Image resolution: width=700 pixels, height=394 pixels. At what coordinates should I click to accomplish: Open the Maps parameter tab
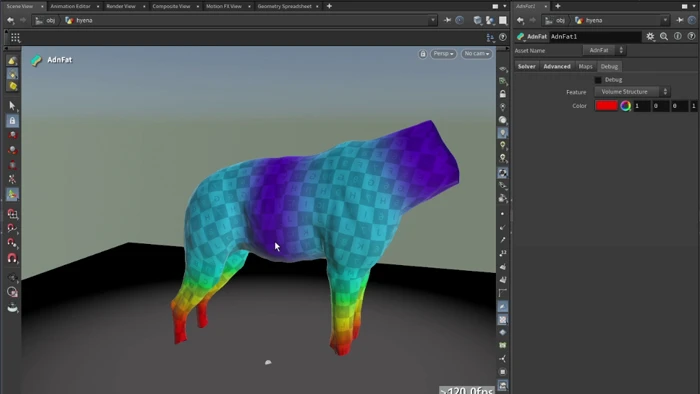click(x=585, y=66)
